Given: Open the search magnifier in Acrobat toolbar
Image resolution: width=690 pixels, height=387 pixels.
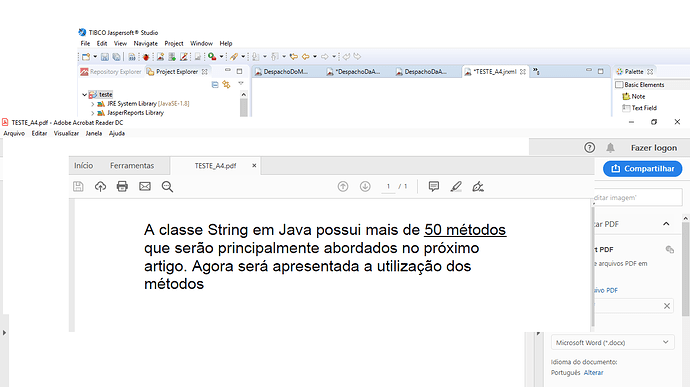Looking at the screenshot, I should tap(167, 187).
